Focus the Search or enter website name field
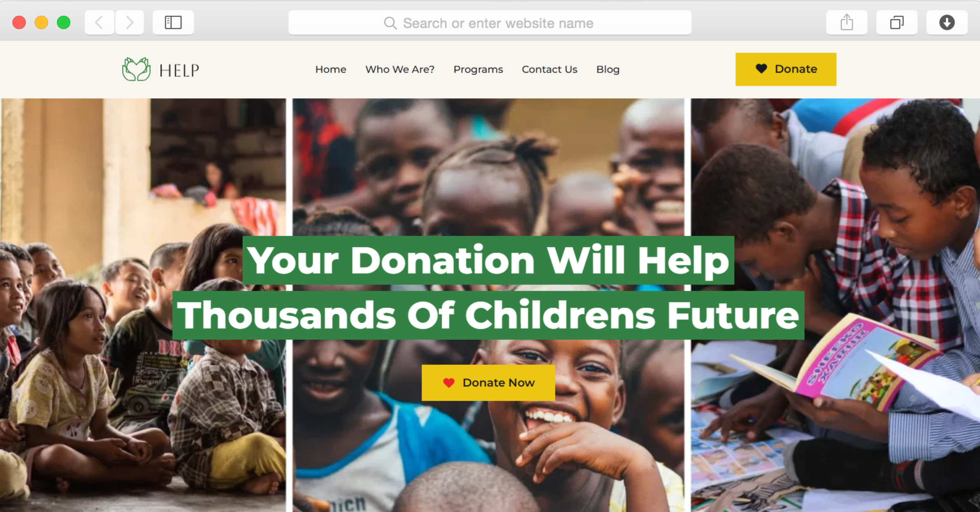This screenshot has width=980, height=512. 490,23
